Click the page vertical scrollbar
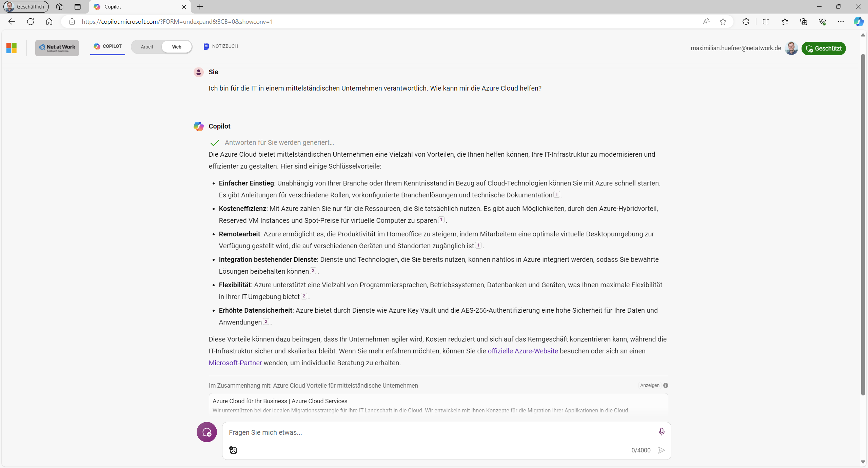868x468 pixels. tap(863, 224)
